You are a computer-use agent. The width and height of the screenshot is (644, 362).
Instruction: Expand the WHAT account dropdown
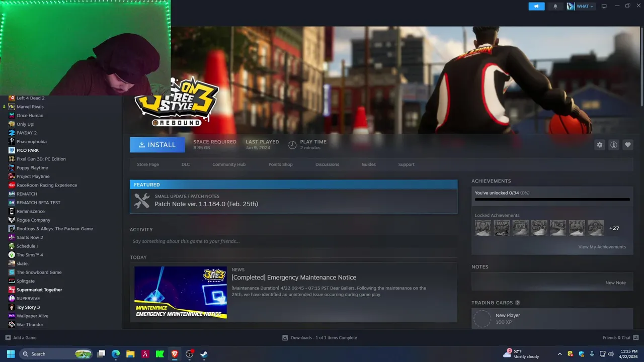(x=580, y=6)
